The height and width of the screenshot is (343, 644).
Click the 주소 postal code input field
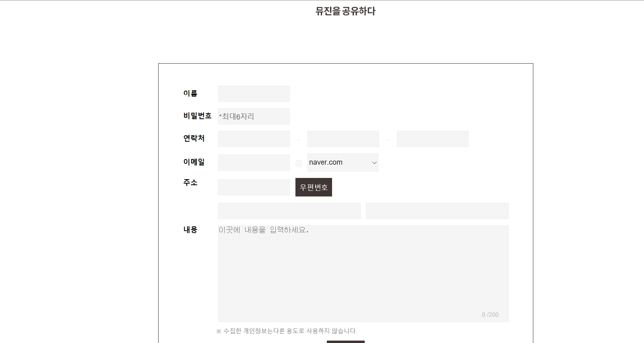(254, 187)
